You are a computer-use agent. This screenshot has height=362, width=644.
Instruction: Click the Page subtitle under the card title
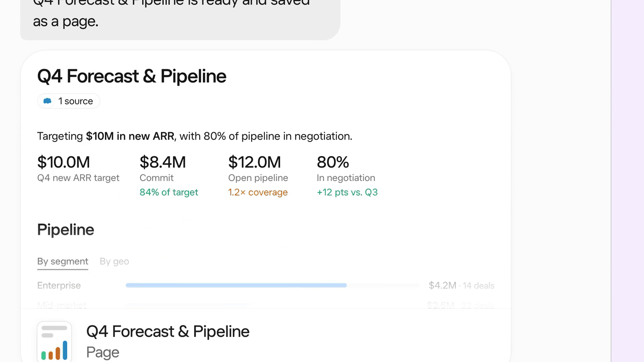[103, 352]
